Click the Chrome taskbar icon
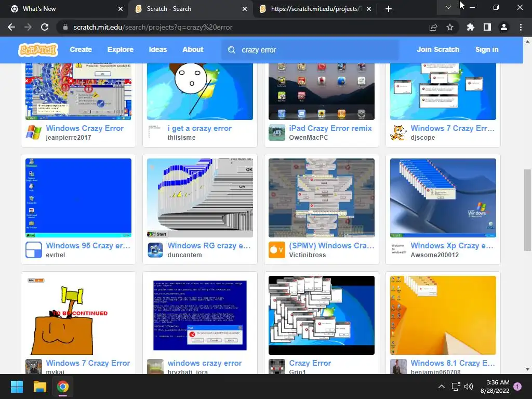This screenshot has width=532, height=399. click(x=63, y=387)
